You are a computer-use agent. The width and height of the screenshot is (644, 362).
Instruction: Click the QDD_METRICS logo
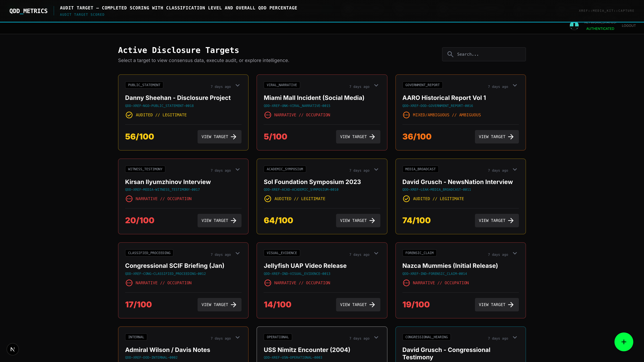[29, 11]
